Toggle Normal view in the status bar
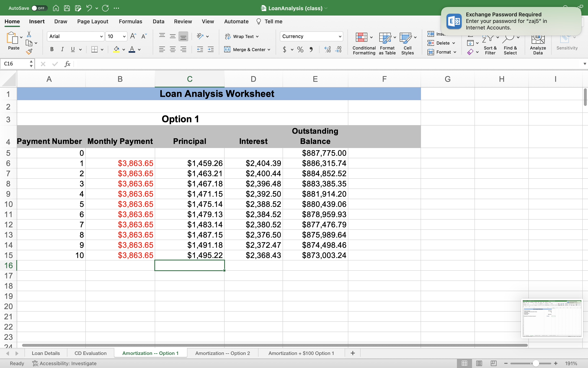This screenshot has width=588, height=368. pyautogui.click(x=464, y=363)
